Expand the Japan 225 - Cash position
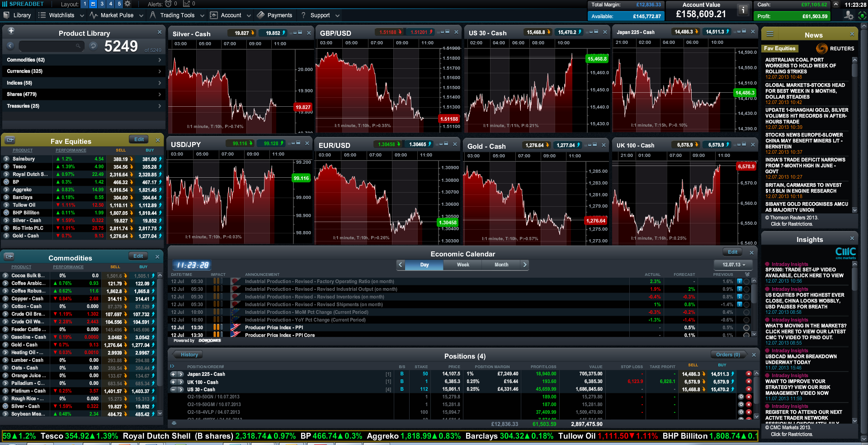868x445 pixels. (173, 374)
